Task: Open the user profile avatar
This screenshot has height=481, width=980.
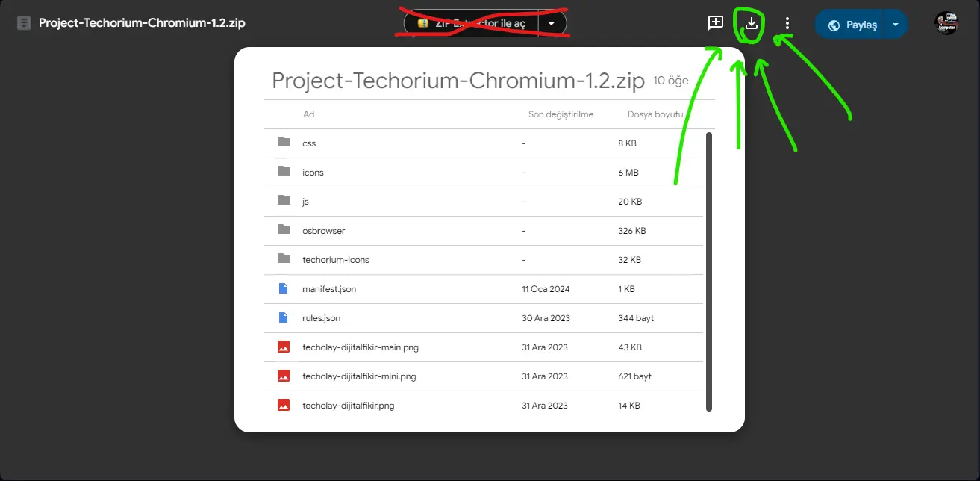Action: click(946, 23)
